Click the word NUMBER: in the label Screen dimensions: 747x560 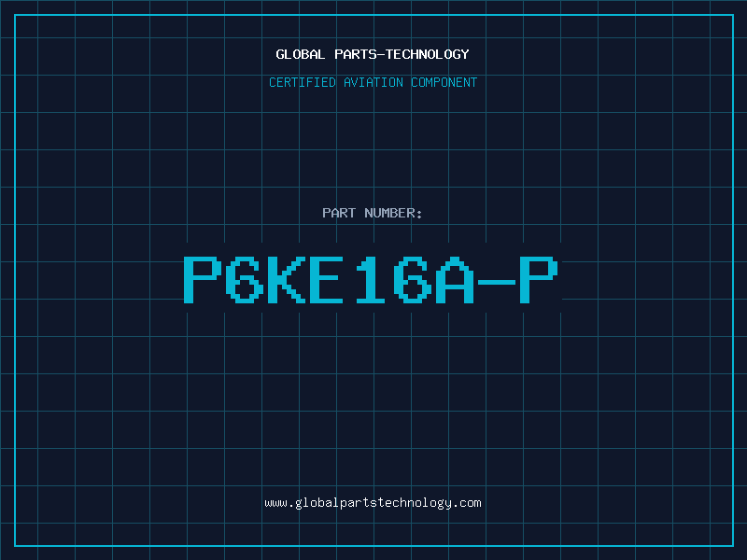point(393,213)
